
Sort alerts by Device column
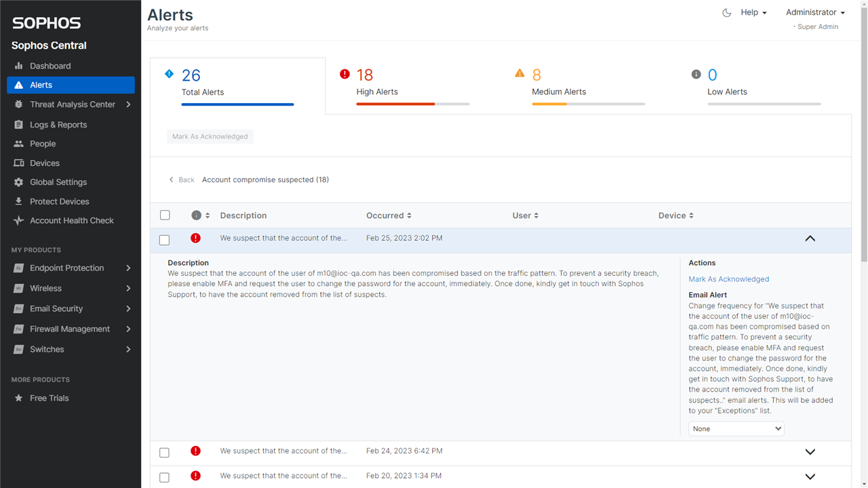[676, 216]
